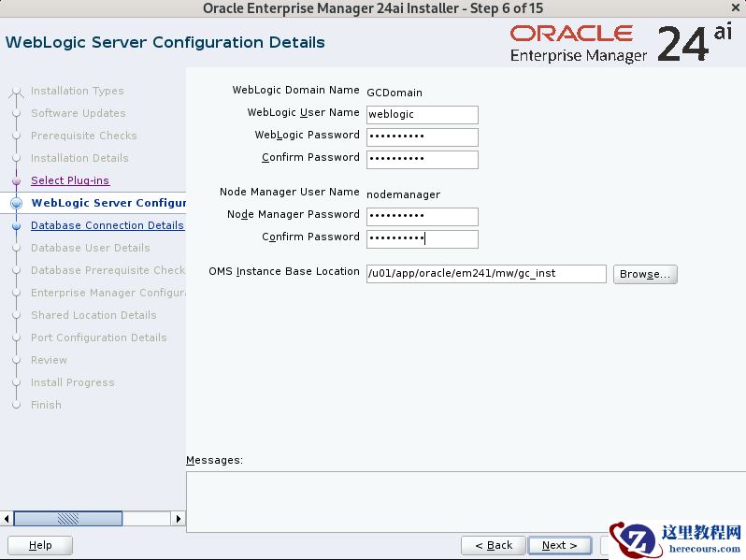Select the WebLogic Password field
Screen dimensions: 746x560
coord(422,137)
